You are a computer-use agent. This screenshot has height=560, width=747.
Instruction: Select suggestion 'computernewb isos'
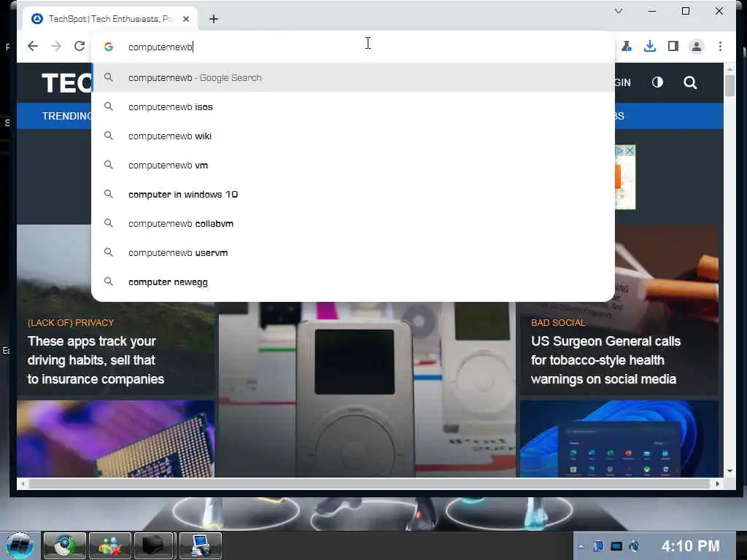(353, 106)
